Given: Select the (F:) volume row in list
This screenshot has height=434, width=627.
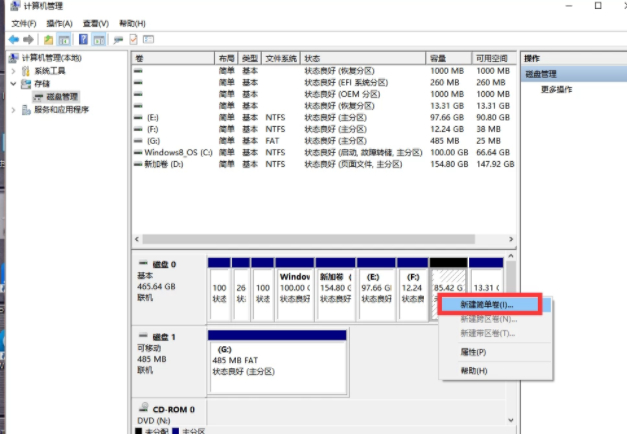Looking at the screenshot, I should [x=323, y=129].
